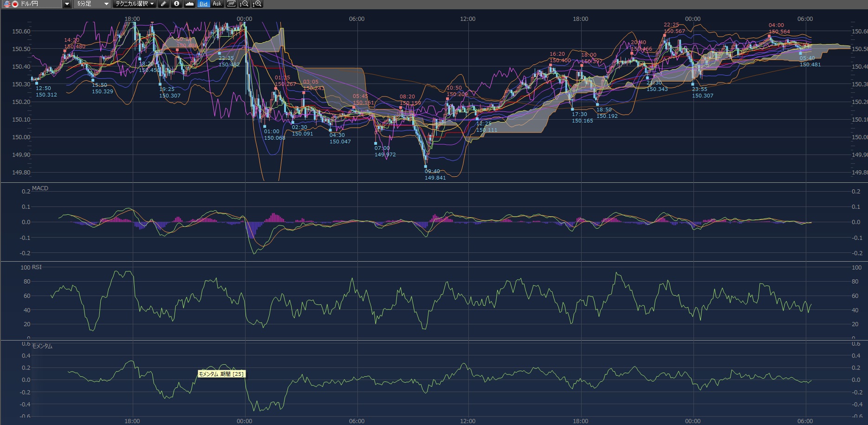The height and width of the screenshot is (425, 868).
Task: Select the pencil drawing tool
Action: 163,4
